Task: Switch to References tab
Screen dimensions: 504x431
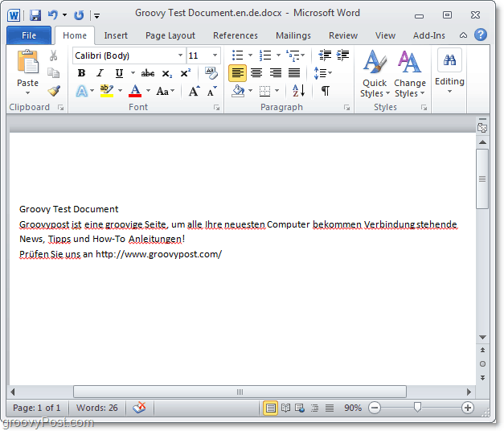Action: 236,35
